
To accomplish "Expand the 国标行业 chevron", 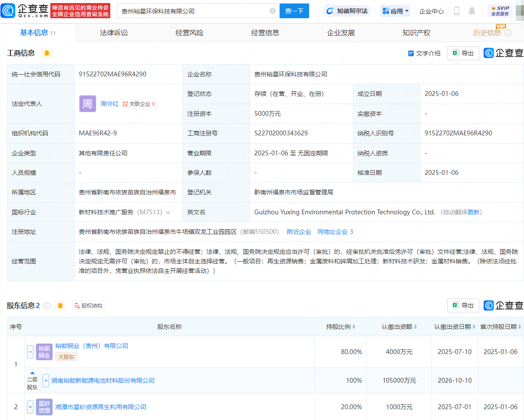I will pos(168,212).
